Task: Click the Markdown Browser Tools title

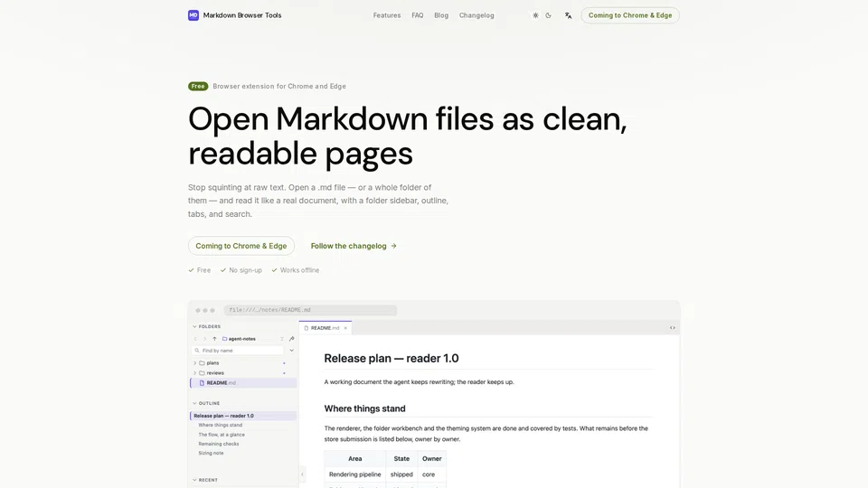Action: tap(242, 15)
